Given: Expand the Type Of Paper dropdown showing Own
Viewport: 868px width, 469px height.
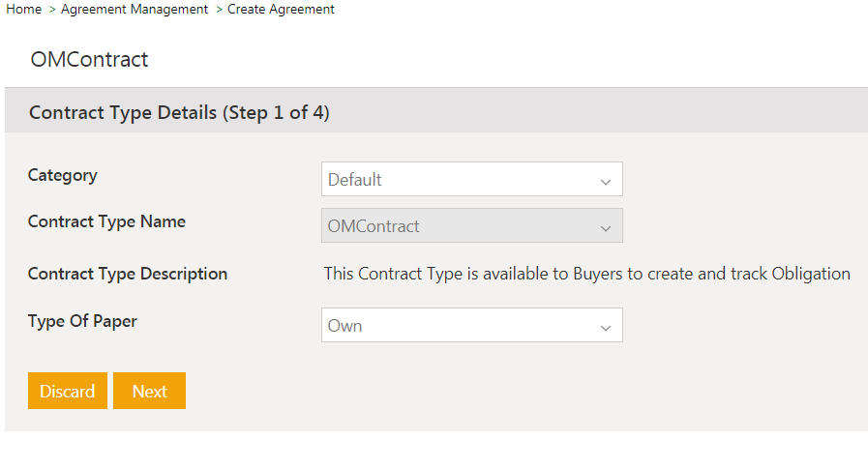Looking at the screenshot, I should tap(471, 326).
